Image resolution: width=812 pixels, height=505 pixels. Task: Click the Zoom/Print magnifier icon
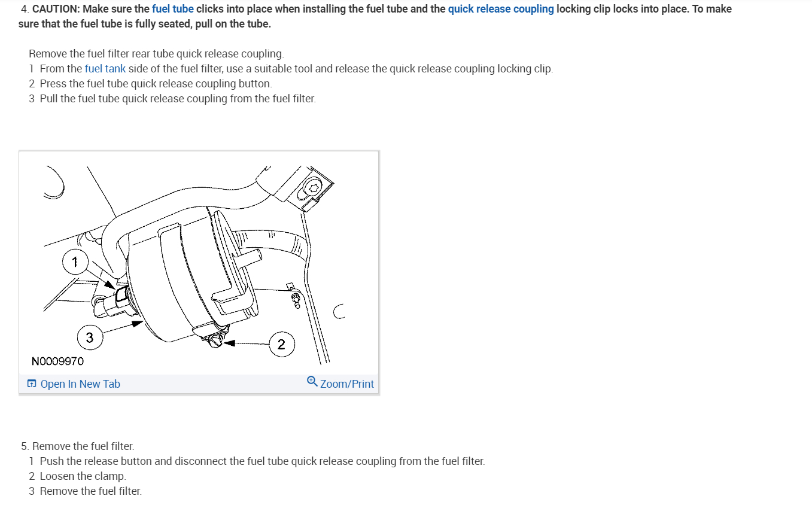click(312, 381)
